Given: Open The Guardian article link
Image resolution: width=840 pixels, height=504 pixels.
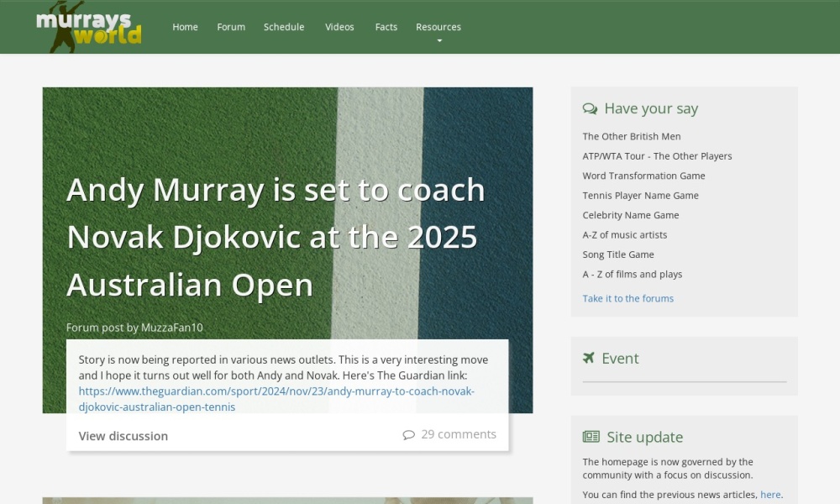Looking at the screenshot, I should pos(276,399).
